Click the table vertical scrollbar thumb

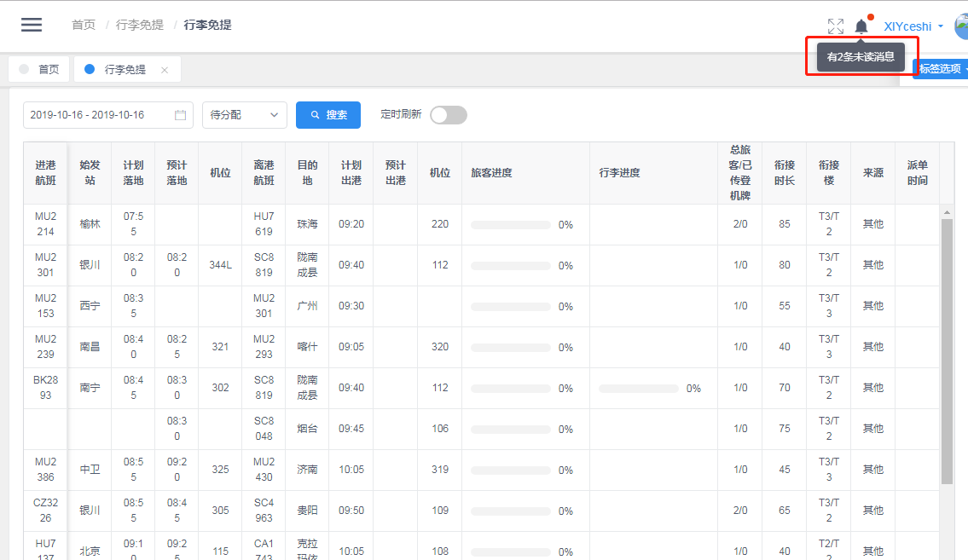(x=947, y=351)
